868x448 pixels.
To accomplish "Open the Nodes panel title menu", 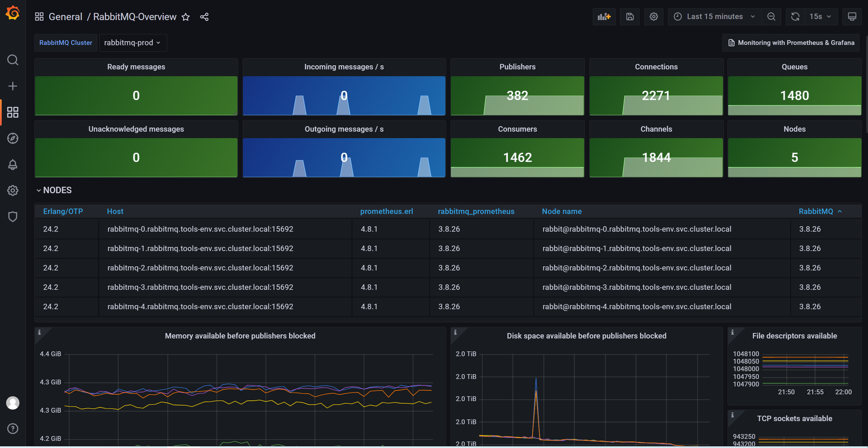I will point(795,129).
